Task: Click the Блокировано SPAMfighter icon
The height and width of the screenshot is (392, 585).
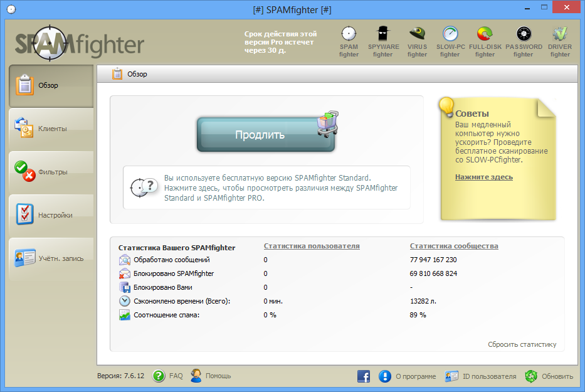Action: point(125,273)
